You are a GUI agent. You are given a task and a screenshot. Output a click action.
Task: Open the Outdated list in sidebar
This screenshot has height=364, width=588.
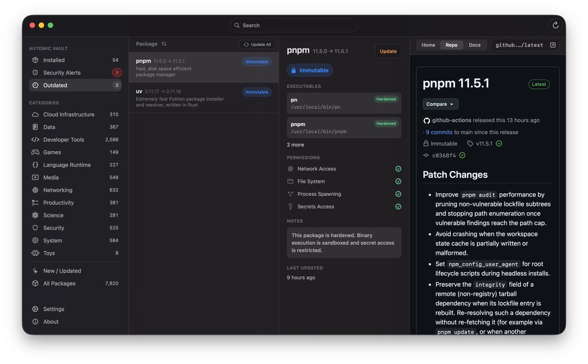(75, 85)
